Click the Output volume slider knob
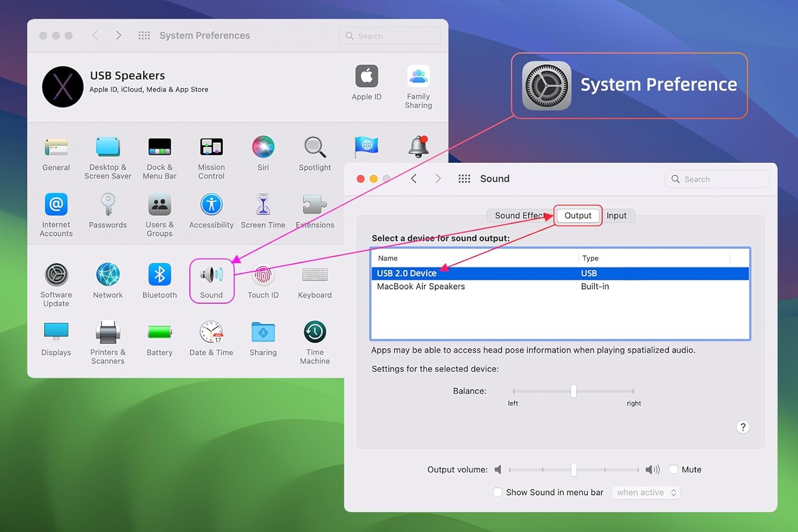The image size is (798, 532). (573, 469)
